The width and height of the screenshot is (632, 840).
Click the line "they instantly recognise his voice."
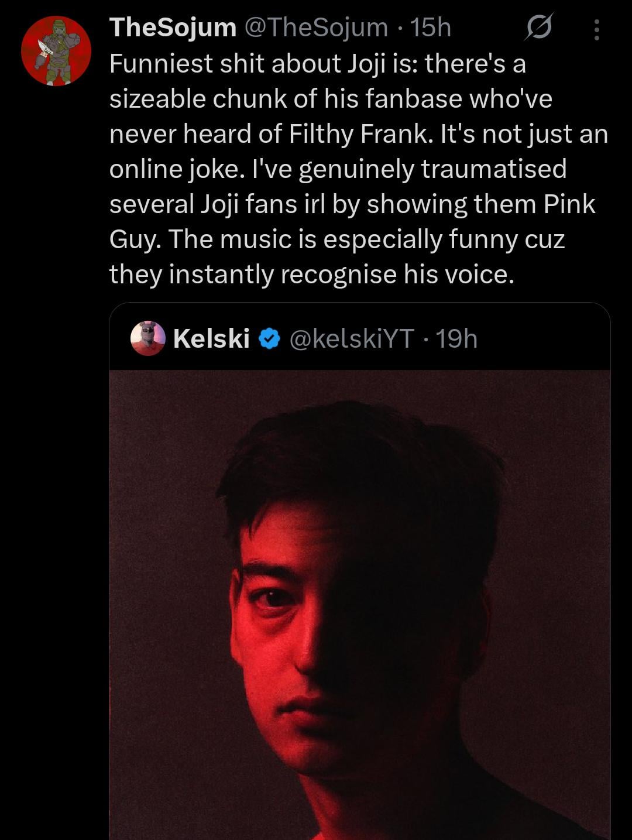tap(311, 274)
